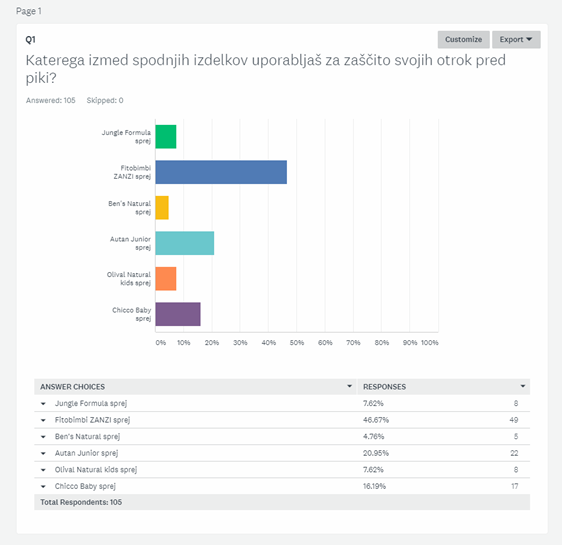Click the Answered: 105 text
This screenshot has width=562, height=545.
coord(51,100)
